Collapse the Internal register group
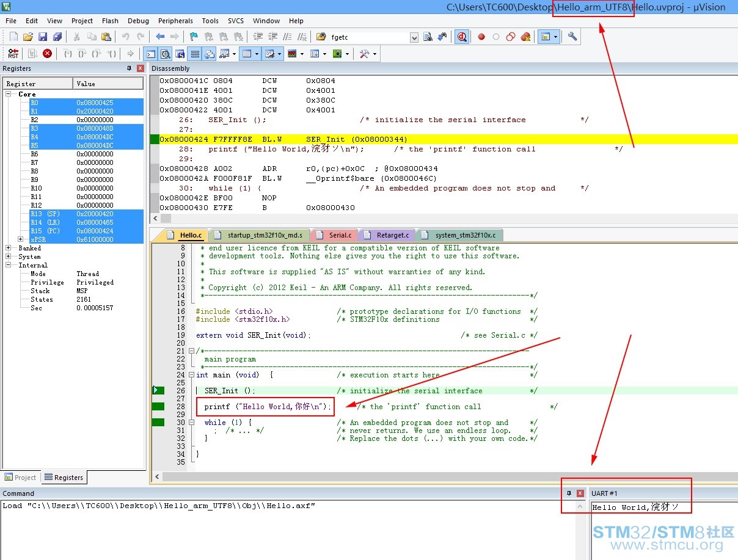738x560 pixels. click(x=9, y=265)
